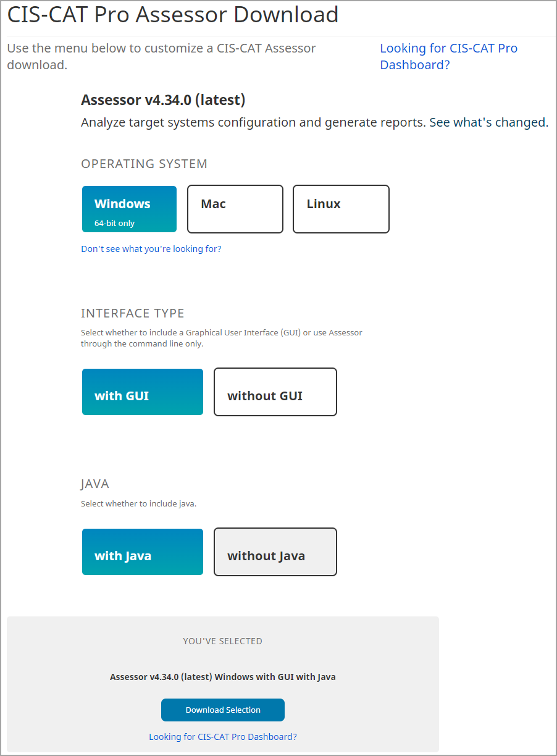
Task: Open the bottom Looking for CIS-CAT Pro Dashboard link
Action: [222, 736]
